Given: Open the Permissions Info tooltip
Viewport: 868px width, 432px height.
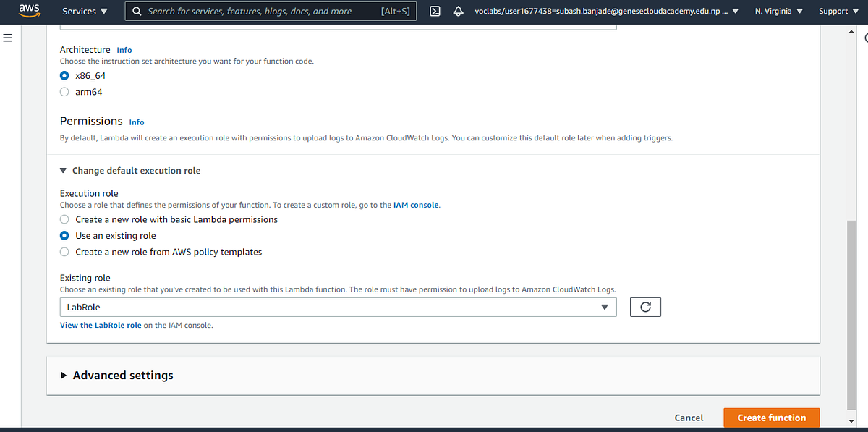Looking at the screenshot, I should click(136, 122).
